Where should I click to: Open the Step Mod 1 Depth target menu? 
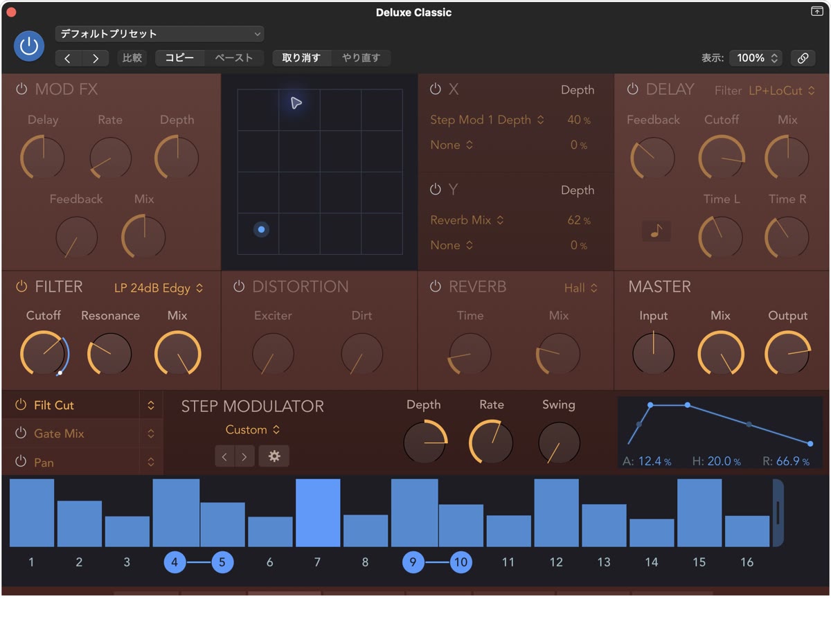[487, 120]
